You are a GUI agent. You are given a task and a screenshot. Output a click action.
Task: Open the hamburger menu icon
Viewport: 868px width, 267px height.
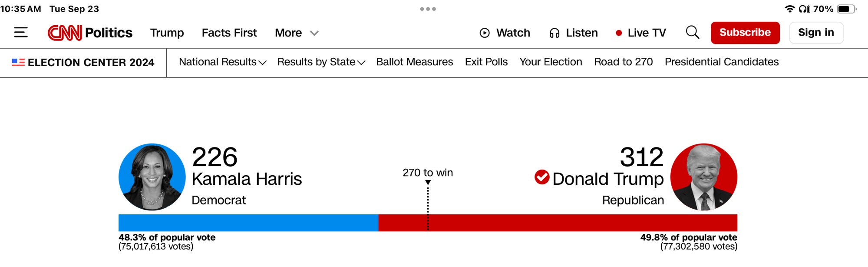pos(21,33)
